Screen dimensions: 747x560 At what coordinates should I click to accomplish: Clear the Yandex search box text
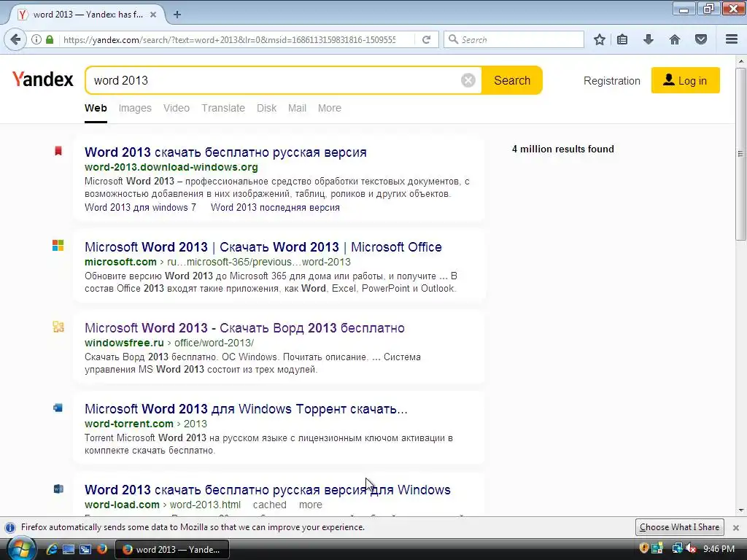468,80
